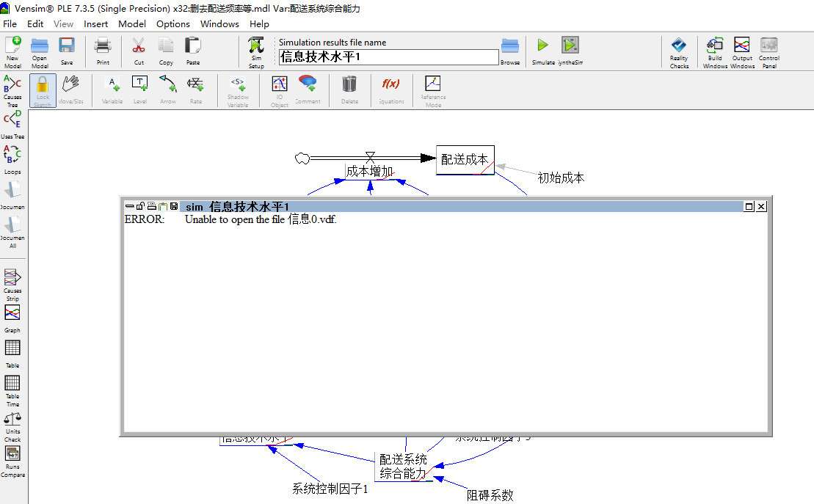Viewport: 814px width, 504px height.
Task: Open the View menu
Action: (x=63, y=24)
